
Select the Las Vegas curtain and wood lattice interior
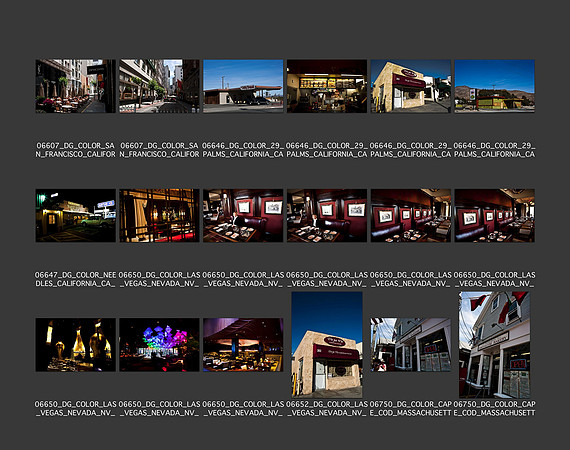click(159, 216)
